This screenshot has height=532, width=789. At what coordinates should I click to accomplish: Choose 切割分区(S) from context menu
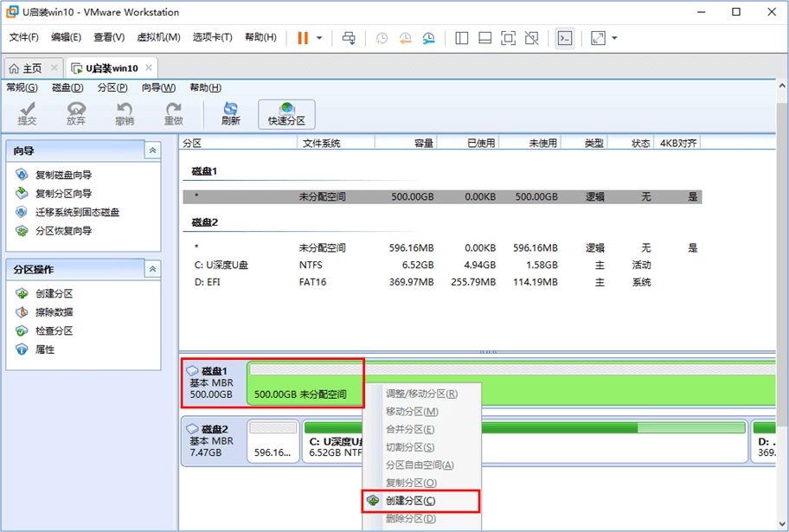coord(420,447)
